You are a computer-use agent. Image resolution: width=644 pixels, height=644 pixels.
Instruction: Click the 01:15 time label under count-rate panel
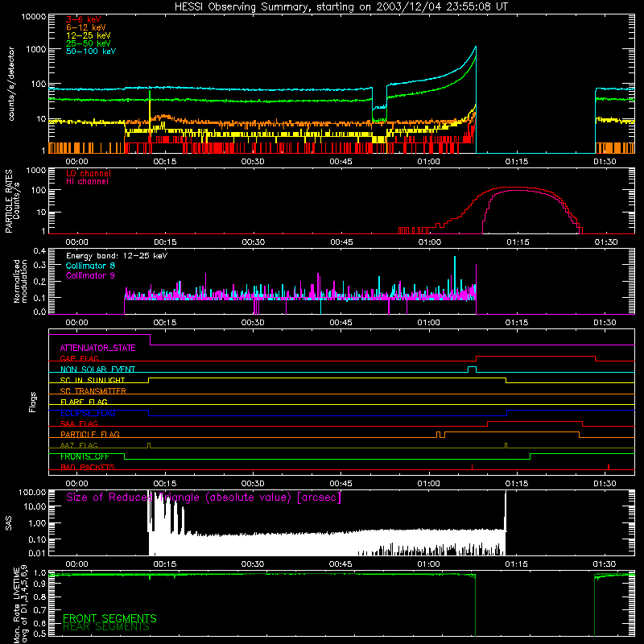516,162
